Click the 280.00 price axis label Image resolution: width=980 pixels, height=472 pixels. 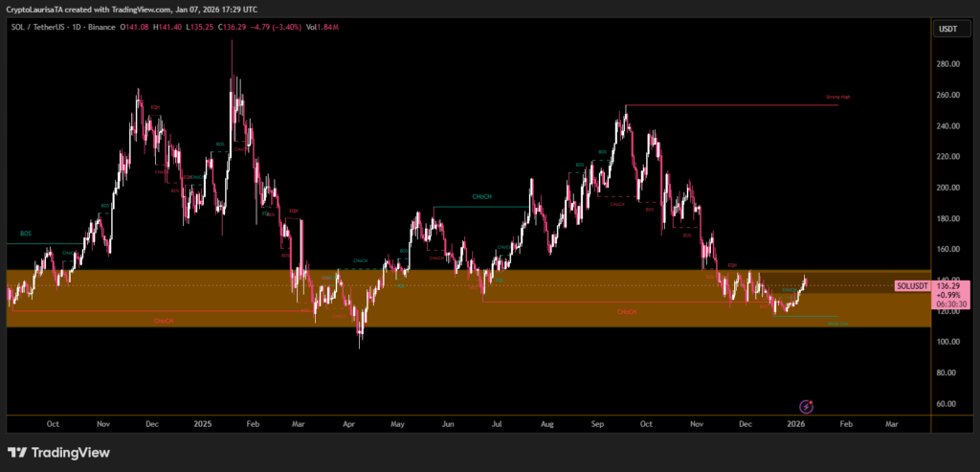click(x=947, y=64)
